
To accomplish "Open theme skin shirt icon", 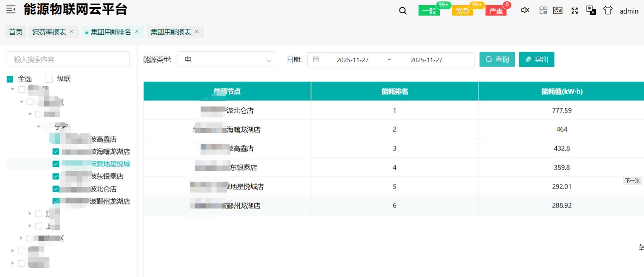I will [x=608, y=10].
